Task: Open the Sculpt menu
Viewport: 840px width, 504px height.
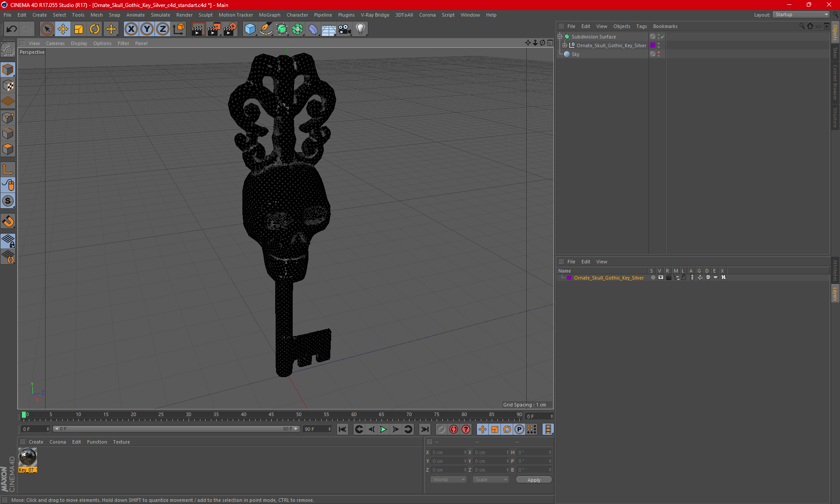Action: [205, 15]
